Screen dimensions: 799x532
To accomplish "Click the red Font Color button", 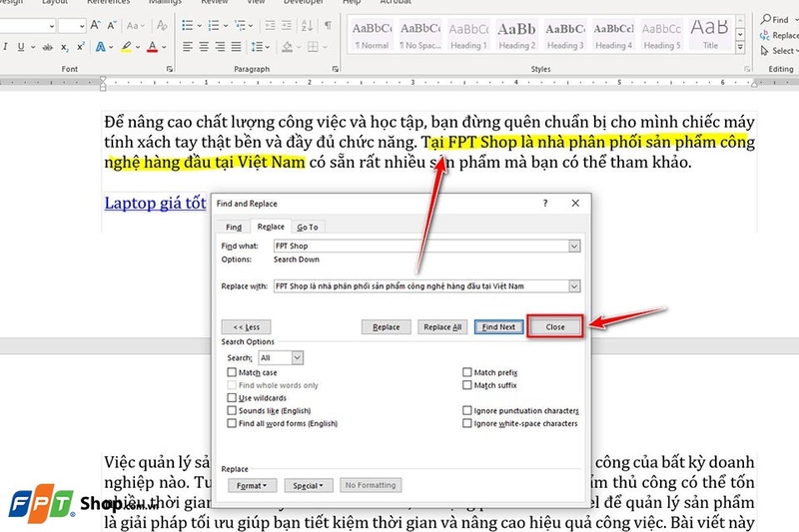I will pyautogui.click(x=153, y=47).
